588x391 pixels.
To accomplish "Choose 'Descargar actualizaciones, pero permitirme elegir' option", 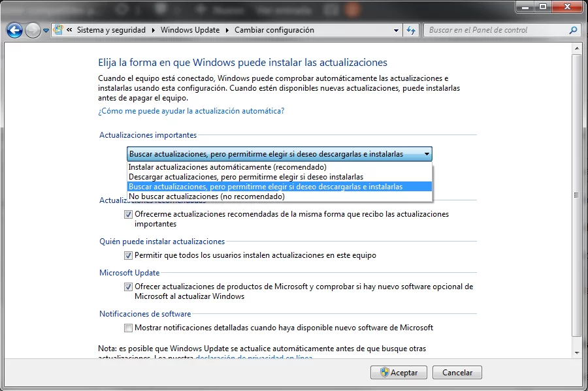I will 246,176.
